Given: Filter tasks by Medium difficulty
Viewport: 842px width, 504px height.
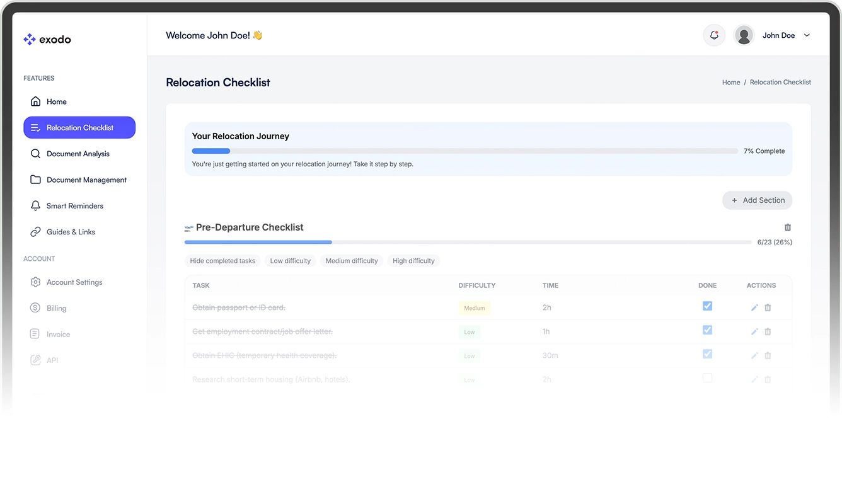Looking at the screenshot, I should (352, 261).
